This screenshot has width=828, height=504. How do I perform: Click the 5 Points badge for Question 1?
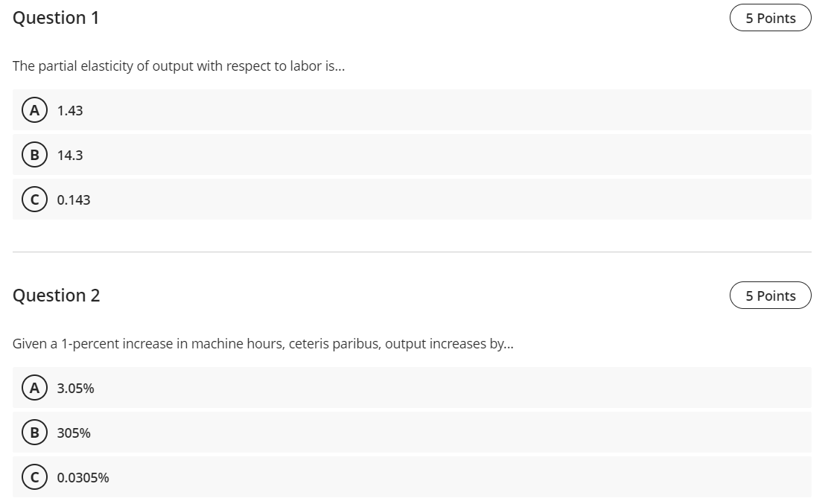point(770,18)
